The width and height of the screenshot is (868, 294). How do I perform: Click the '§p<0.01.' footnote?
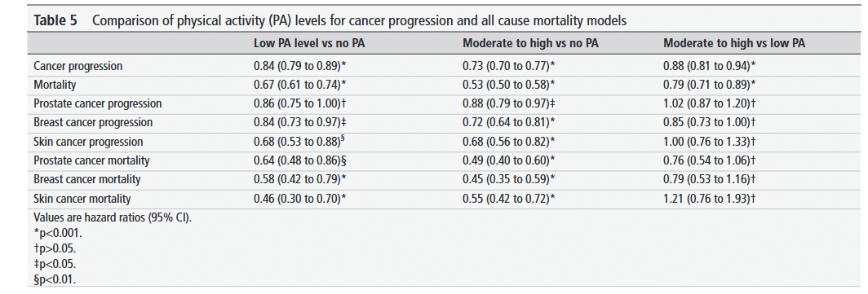[x=55, y=279]
